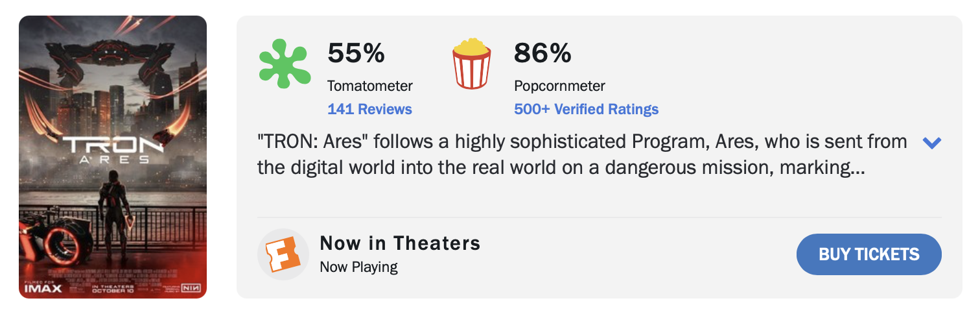980x318 pixels.
Task: Click the October 10 date on the poster
Action: (113, 289)
